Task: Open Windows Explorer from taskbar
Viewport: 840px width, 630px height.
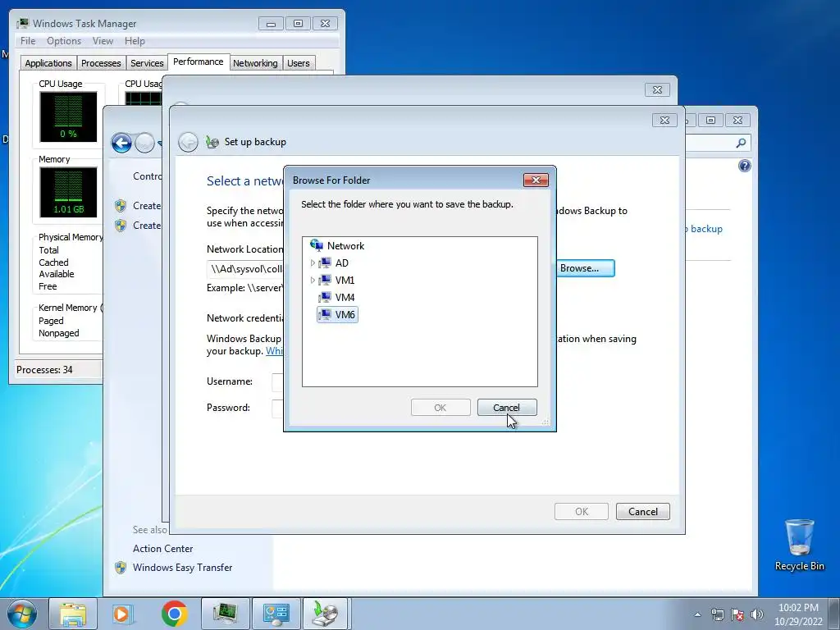Action: pos(73,614)
